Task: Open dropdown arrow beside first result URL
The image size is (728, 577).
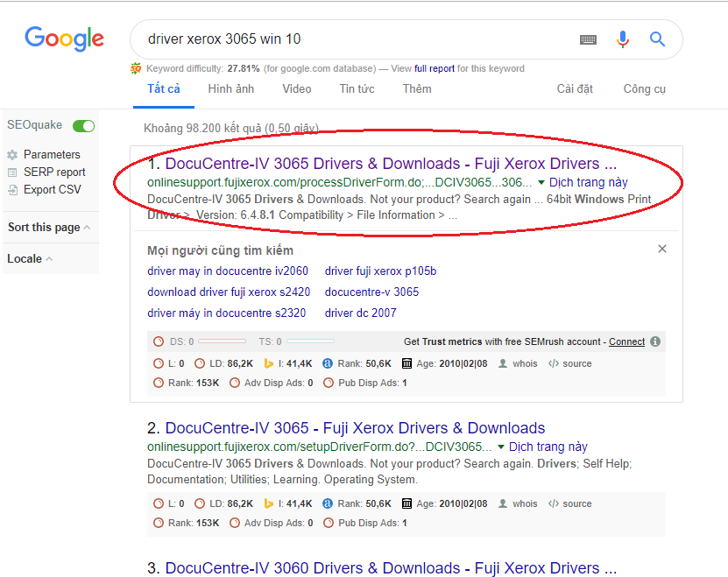Action: pos(541,183)
